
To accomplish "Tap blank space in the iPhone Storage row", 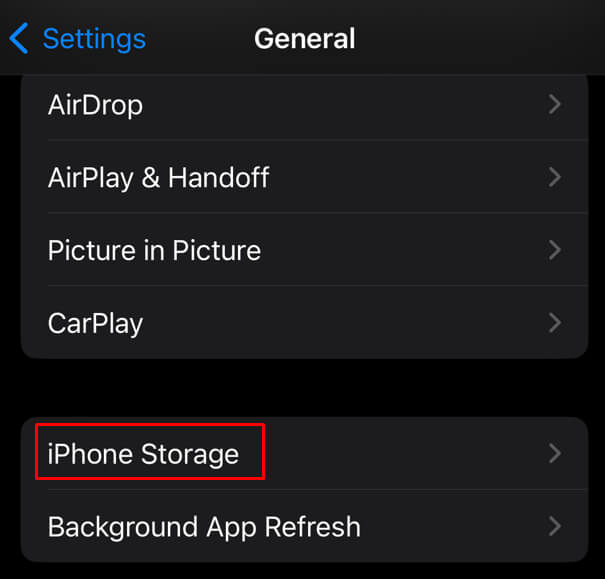I will click(405, 454).
